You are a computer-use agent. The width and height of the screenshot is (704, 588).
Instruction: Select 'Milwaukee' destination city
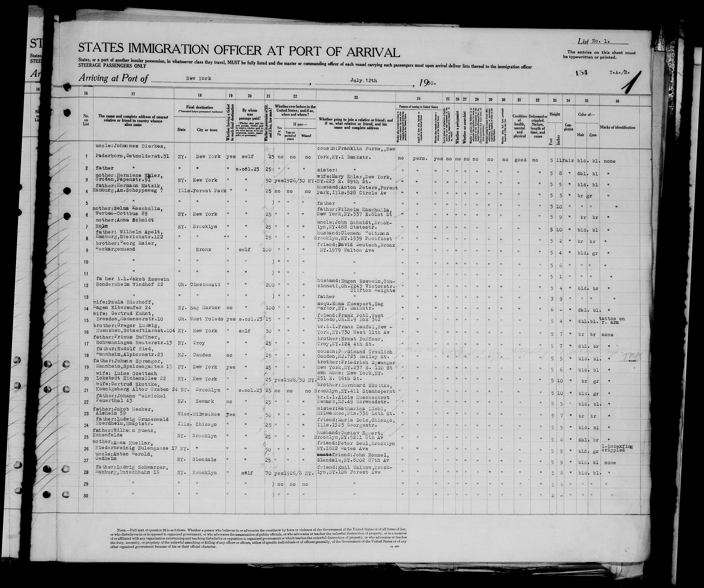[x=206, y=414]
